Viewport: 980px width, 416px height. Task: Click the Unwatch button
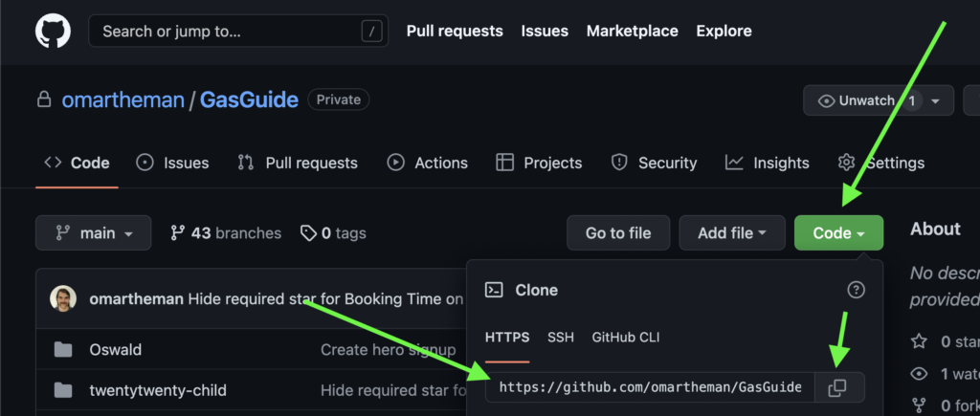(x=857, y=100)
